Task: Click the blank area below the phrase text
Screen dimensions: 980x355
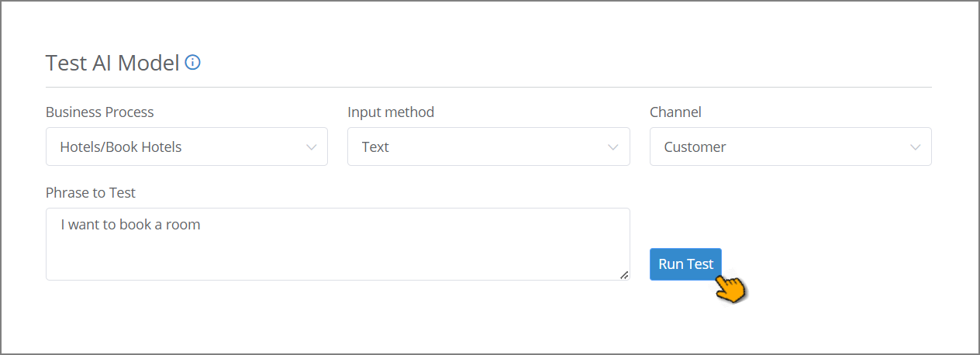Action: (x=338, y=257)
